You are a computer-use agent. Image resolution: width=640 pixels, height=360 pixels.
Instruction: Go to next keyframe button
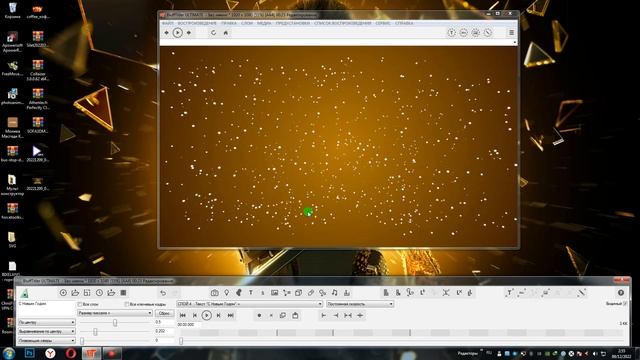(x=219, y=316)
